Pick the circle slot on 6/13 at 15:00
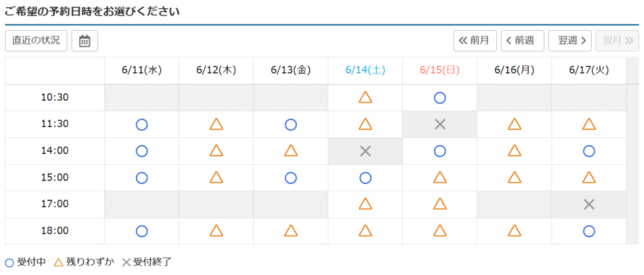 pos(291,177)
